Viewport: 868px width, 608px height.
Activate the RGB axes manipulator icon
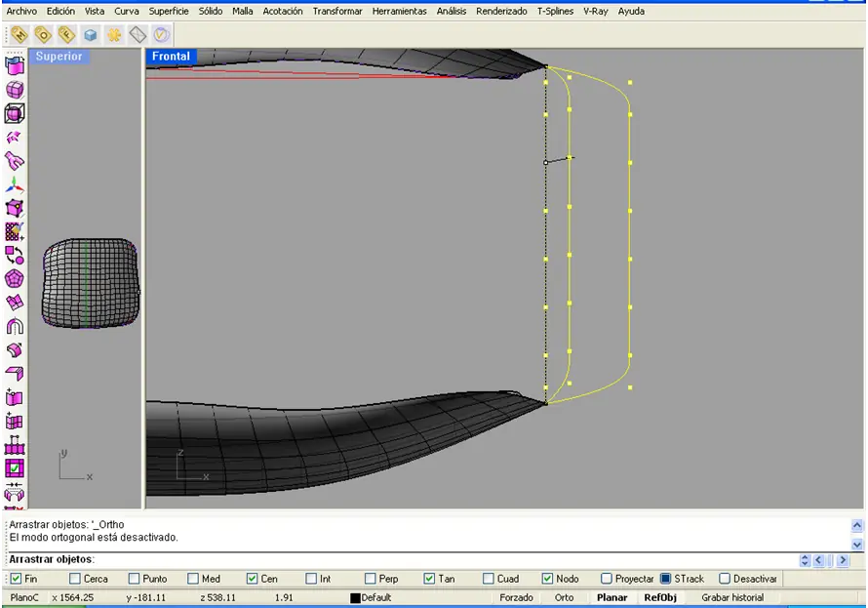[x=15, y=184]
